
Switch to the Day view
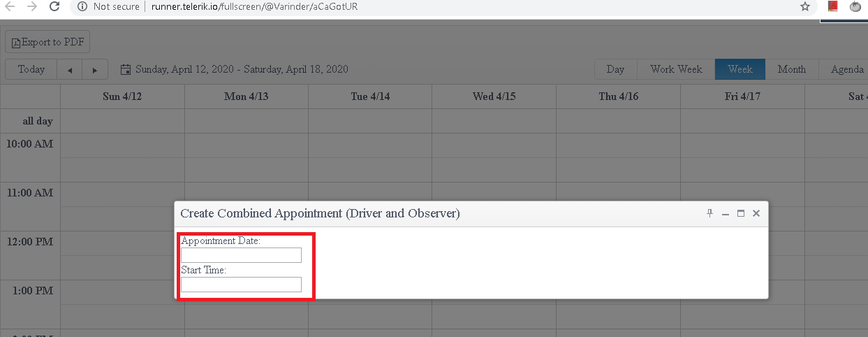615,69
